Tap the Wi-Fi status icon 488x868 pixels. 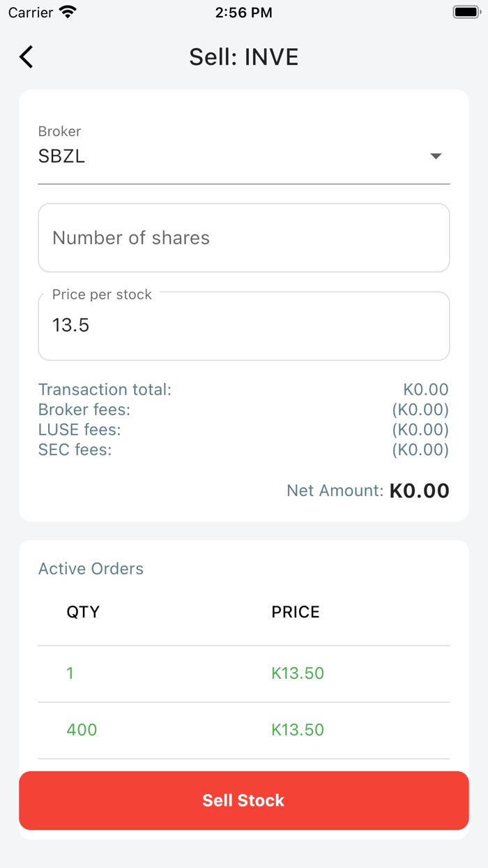(x=68, y=13)
